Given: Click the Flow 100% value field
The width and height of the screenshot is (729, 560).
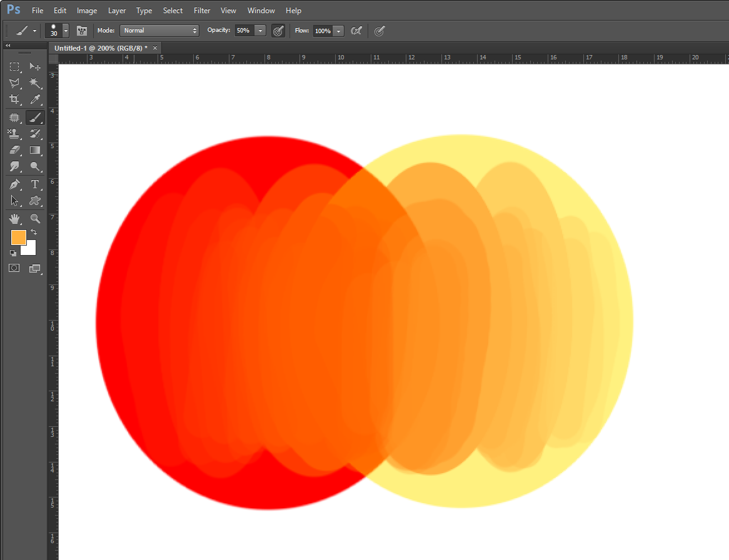Looking at the screenshot, I should (323, 31).
